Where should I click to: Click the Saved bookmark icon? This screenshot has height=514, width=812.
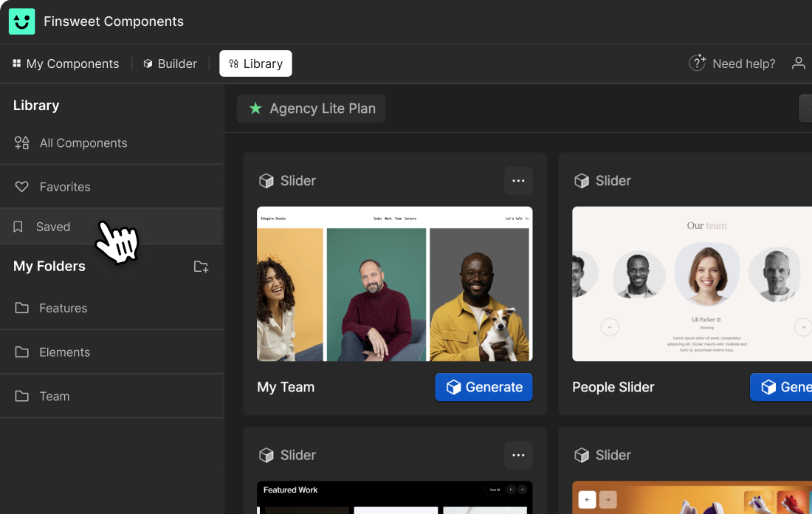coord(18,227)
